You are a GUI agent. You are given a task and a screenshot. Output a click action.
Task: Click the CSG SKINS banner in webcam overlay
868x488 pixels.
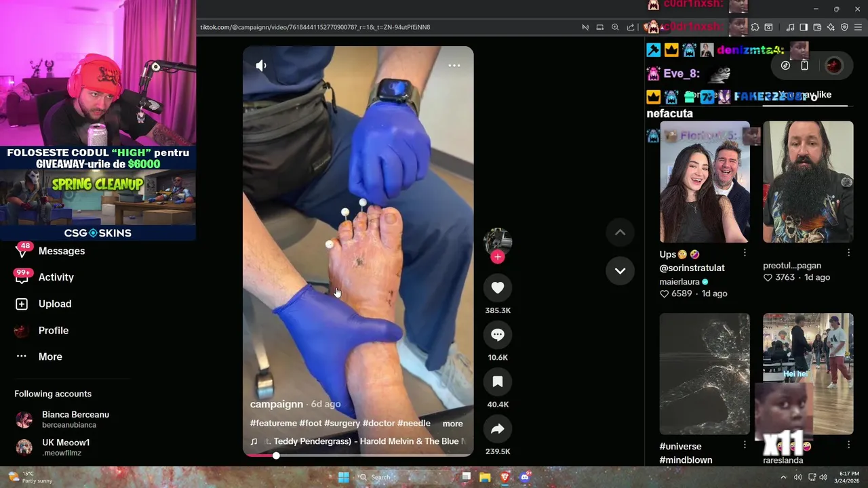[x=98, y=232]
